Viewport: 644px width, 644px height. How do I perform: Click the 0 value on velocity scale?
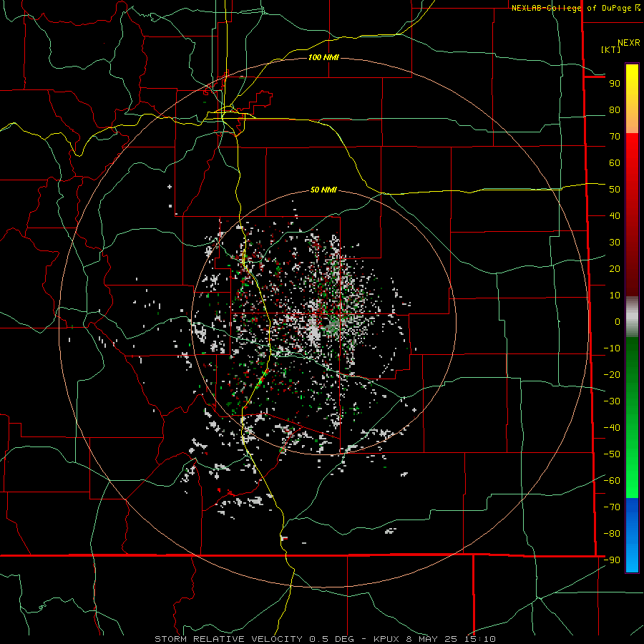tap(618, 322)
